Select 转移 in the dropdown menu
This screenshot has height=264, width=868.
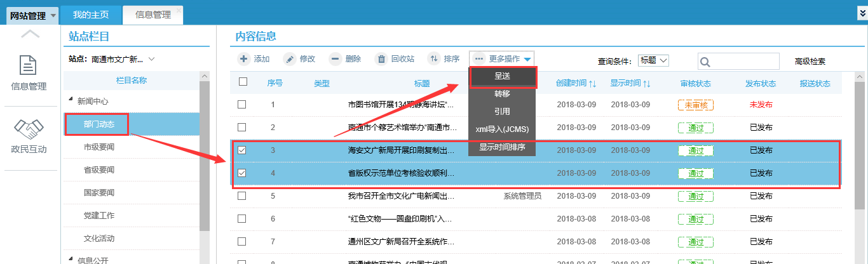click(503, 93)
